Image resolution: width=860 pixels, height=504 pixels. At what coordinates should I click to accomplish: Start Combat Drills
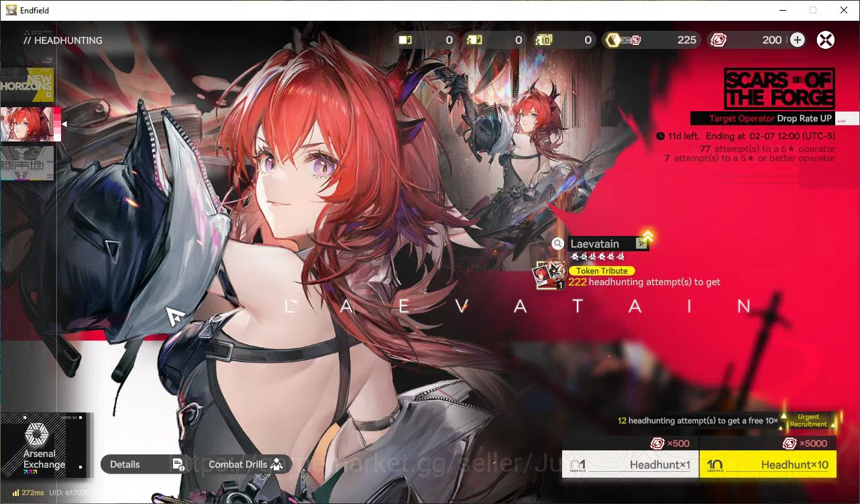tap(246, 464)
